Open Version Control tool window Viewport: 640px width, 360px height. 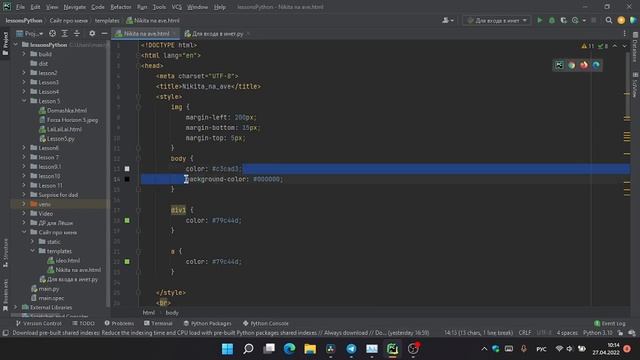tap(38, 323)
